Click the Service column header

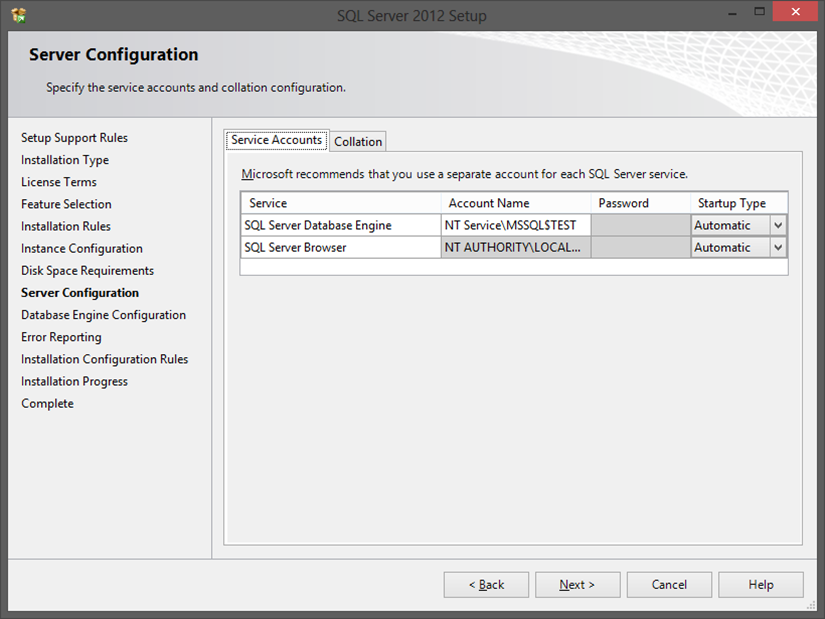tap(341, 203)
